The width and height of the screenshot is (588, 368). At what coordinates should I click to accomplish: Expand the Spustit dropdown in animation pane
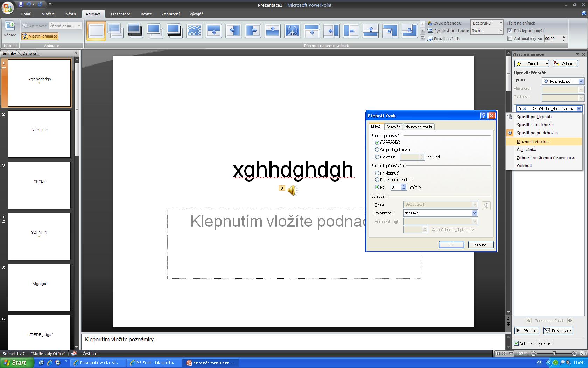coord(581,81)
